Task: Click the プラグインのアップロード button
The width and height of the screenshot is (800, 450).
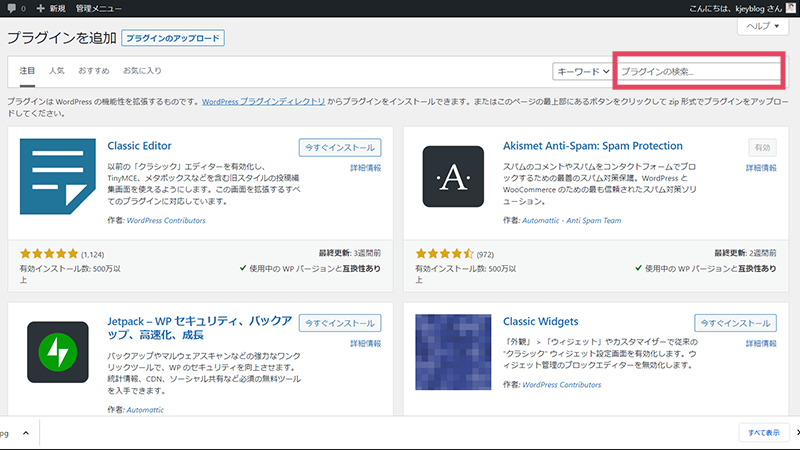Action: point(173,38)
